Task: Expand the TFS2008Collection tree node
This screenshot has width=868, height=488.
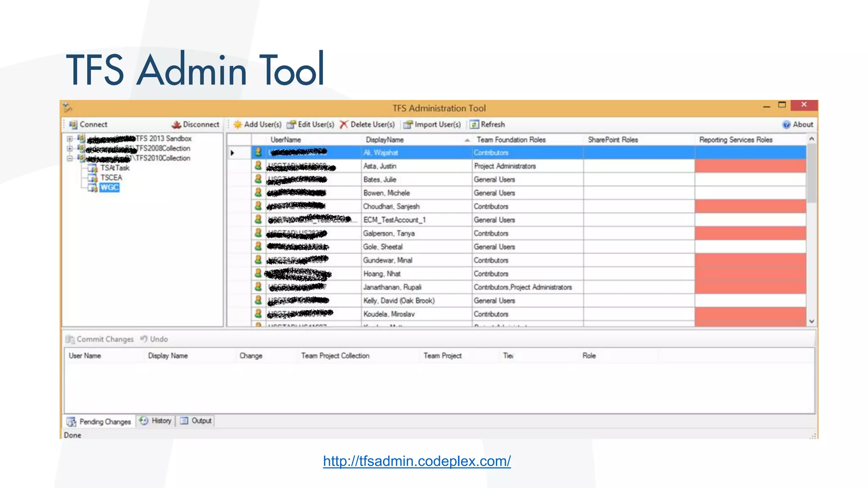Action: tap(70, 148)
